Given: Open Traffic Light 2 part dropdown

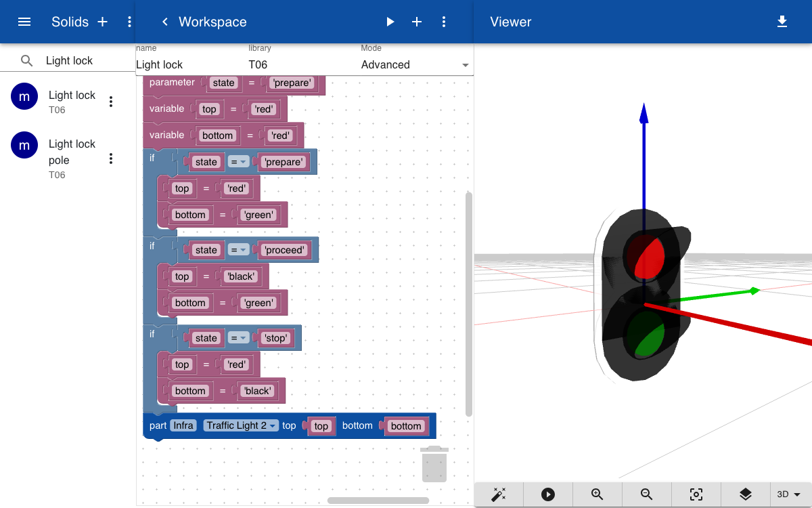Looking at the screenshot, I should (x=241, y=425).
